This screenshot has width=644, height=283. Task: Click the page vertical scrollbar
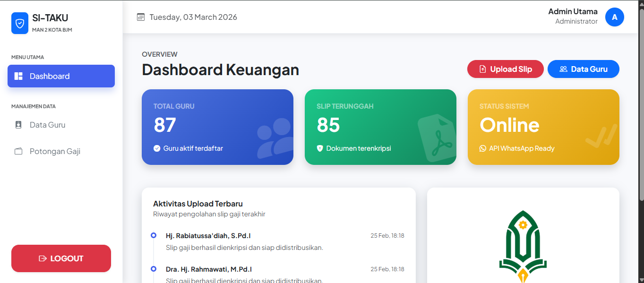pos(641,104)
